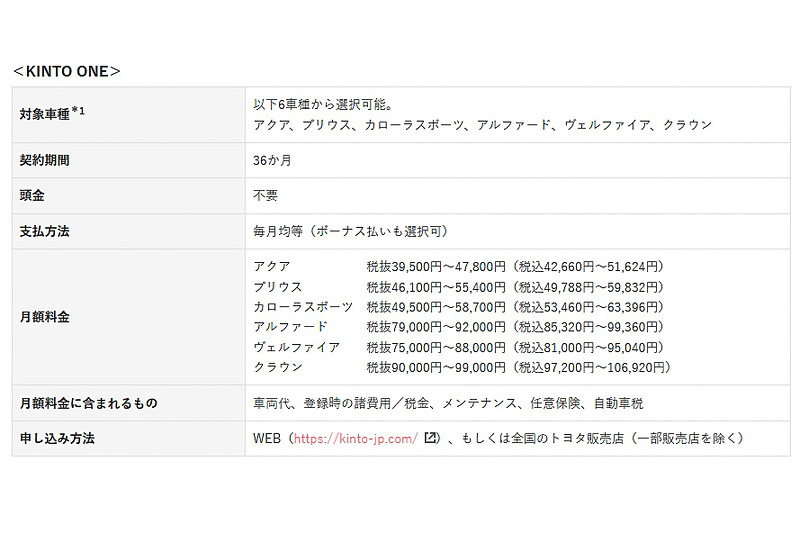Click the 月額料金 row label
This screenshot has width=800, height=534.
[44, 317]
